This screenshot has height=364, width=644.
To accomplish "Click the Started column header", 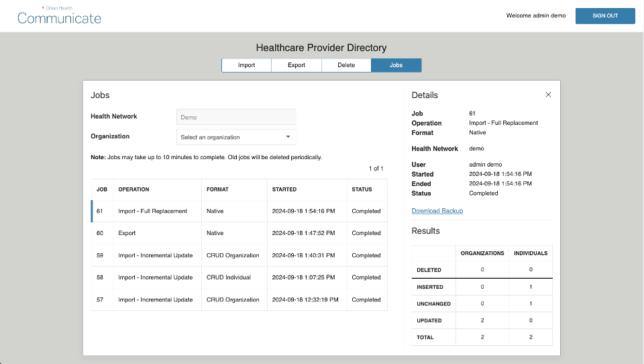I will pos(284,189).
